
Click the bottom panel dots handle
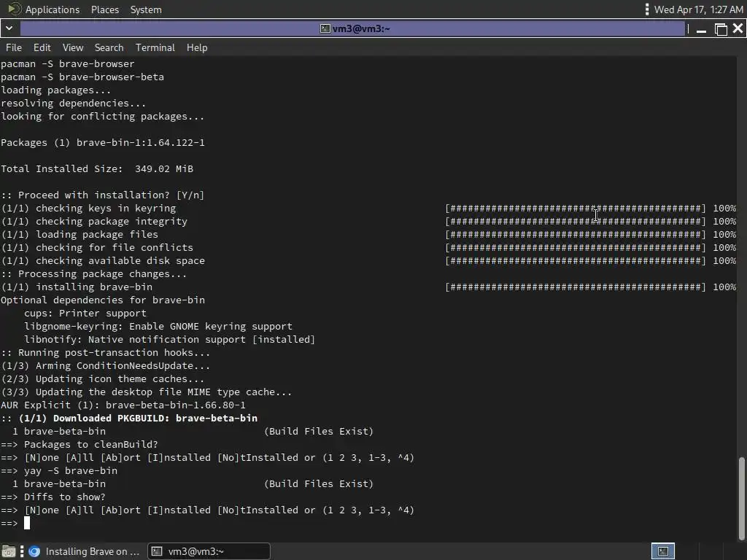point(22,551)
